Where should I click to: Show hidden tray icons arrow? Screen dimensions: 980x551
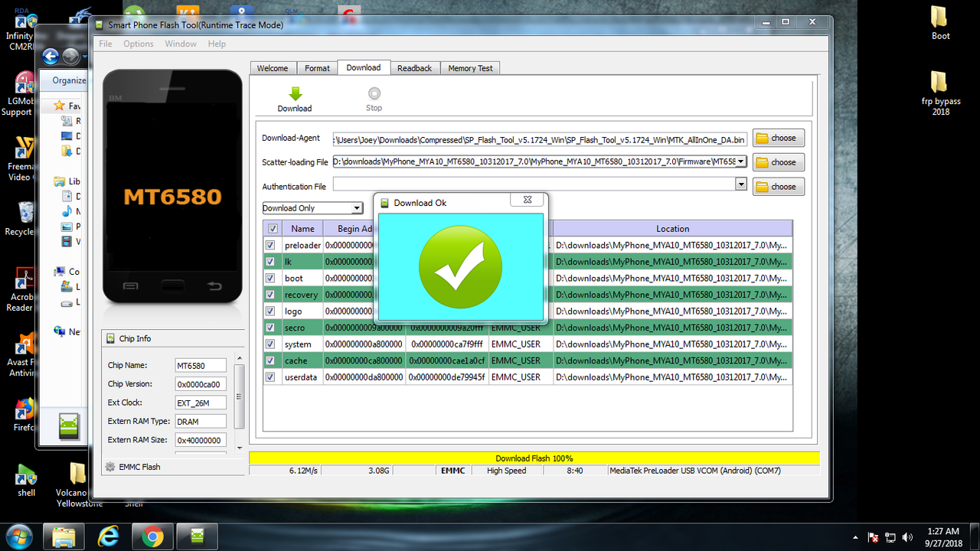click(856, 537)
